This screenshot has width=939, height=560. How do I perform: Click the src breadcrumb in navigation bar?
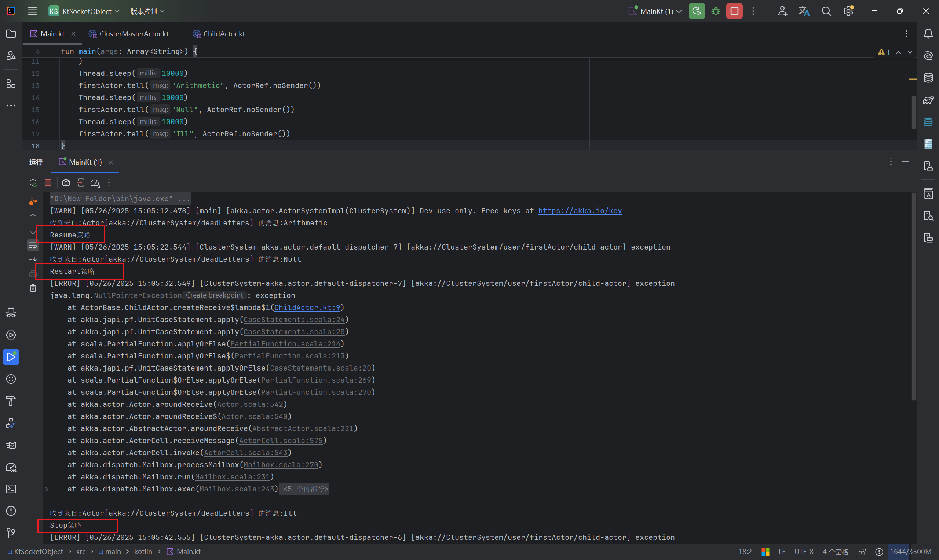click(x=81, y=552)
